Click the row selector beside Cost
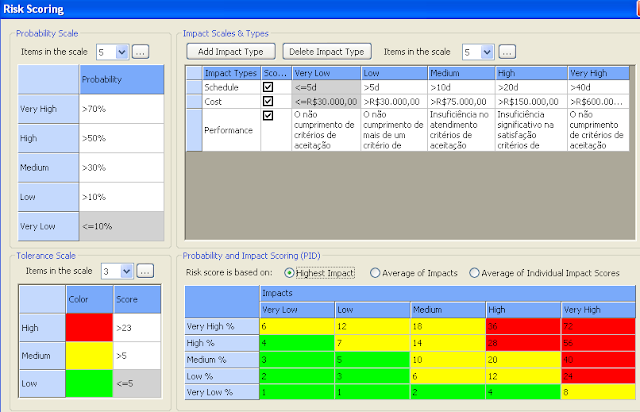 tap(194, 102)
